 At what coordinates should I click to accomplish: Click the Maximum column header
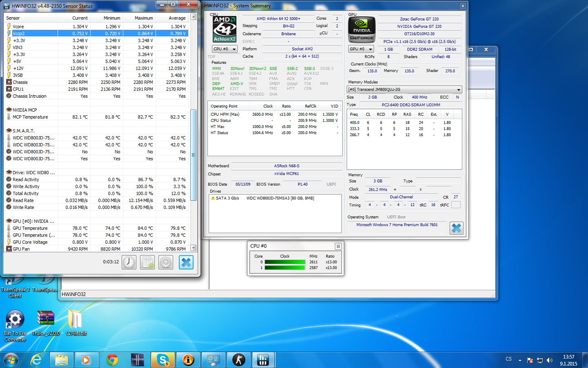coord(139,18)
